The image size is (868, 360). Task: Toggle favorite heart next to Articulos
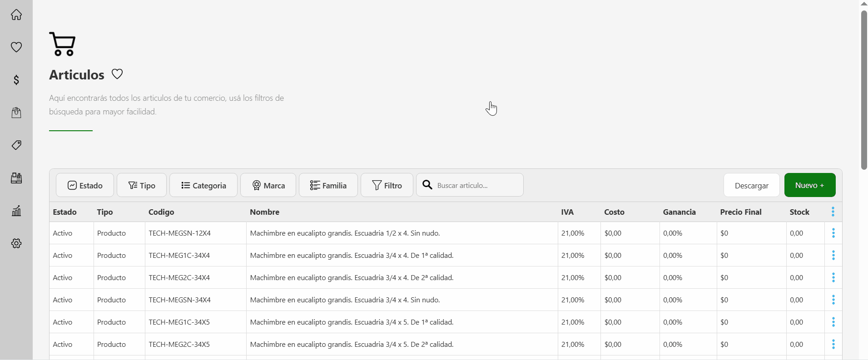[x=117, y=74]
